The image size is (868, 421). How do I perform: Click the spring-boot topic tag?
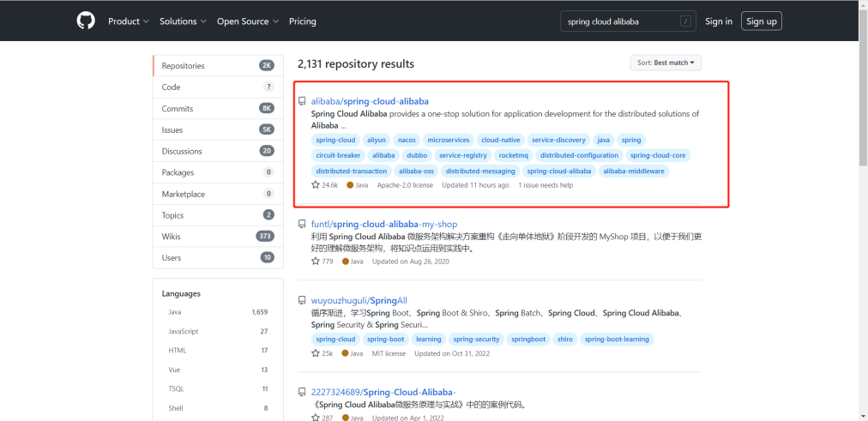point(386,340)
